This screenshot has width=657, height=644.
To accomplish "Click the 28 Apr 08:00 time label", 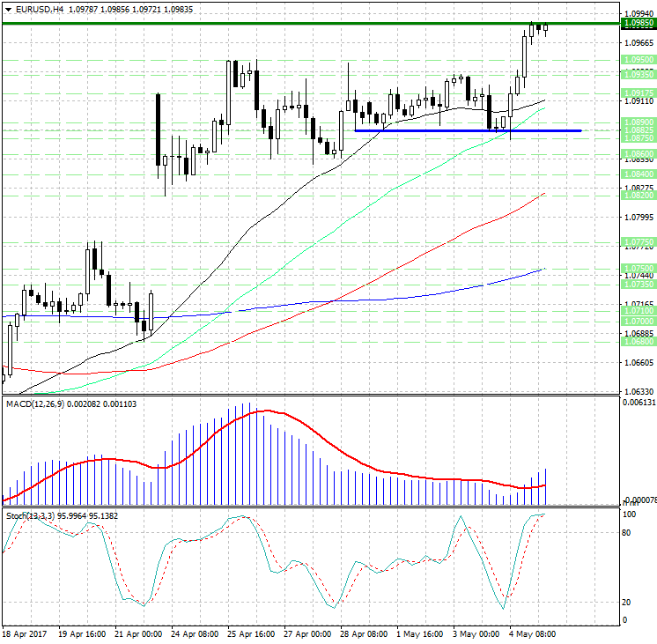I will [x=364, y=634].
